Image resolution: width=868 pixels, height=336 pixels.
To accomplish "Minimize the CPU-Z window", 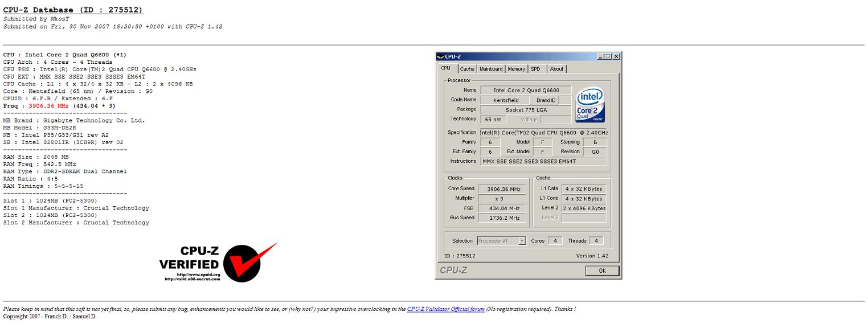I will [601, 56].
